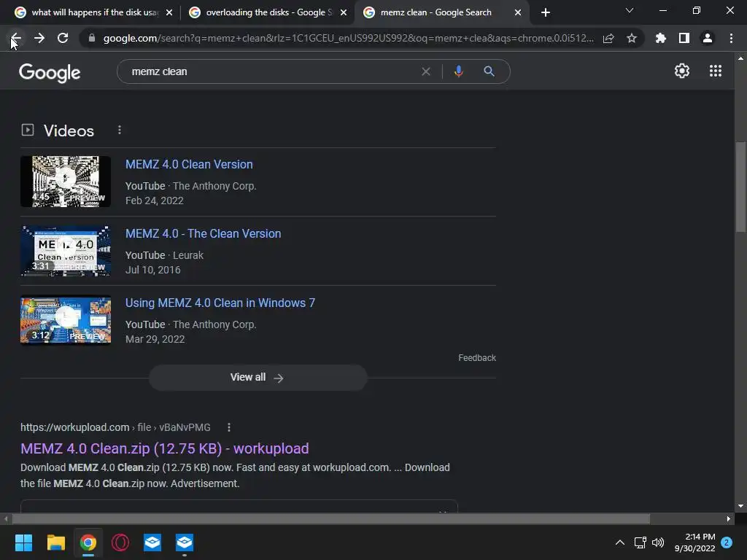Open the Google apps grid

[715, 71]
